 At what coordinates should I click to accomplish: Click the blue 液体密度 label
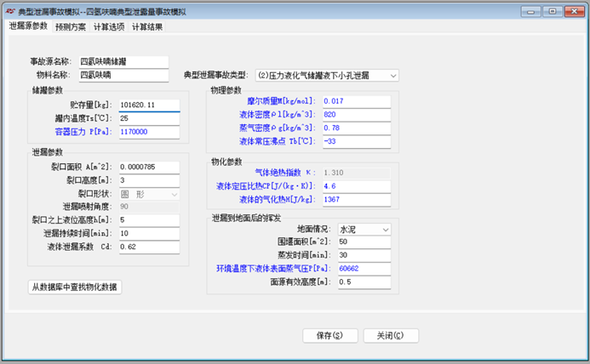277,115
